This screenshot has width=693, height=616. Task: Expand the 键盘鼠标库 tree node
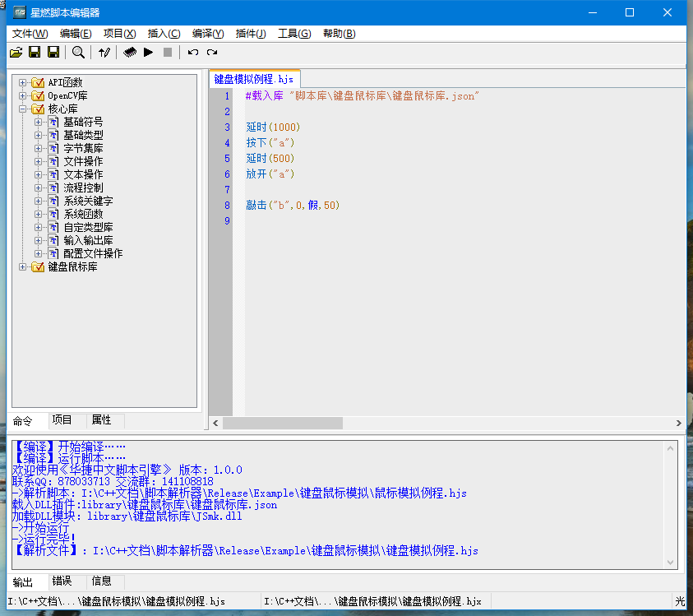pyautogui.click(x=22, y=266)
